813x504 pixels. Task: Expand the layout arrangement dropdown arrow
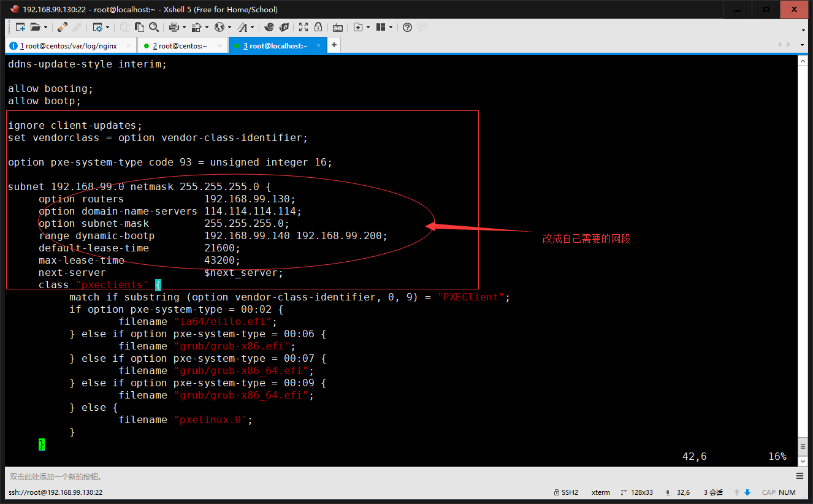[x=391, y=27]
